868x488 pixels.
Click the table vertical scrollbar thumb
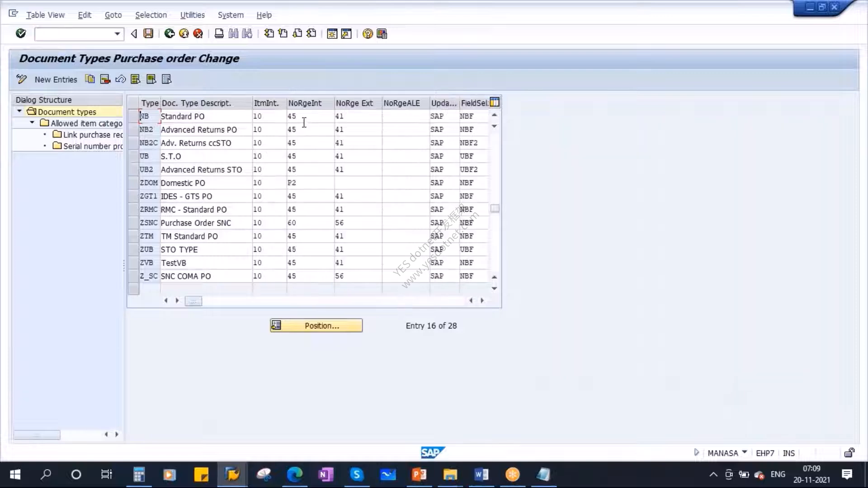tap(495, 208)
